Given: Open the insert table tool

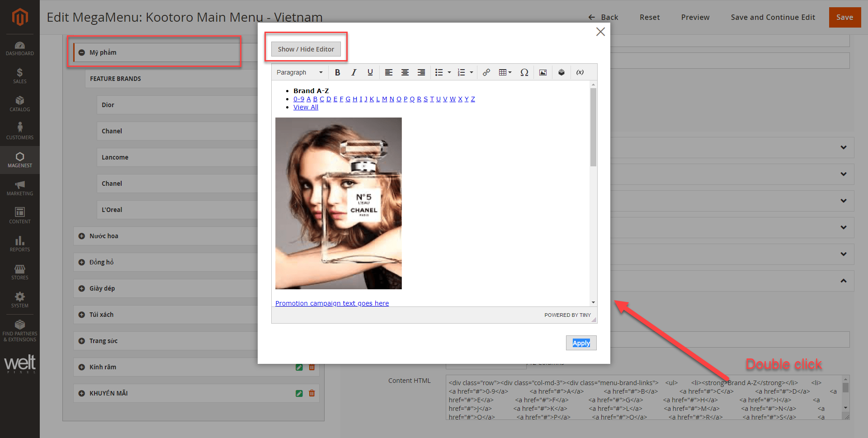Looking at the screenshot, I should [x=505, y=72].
